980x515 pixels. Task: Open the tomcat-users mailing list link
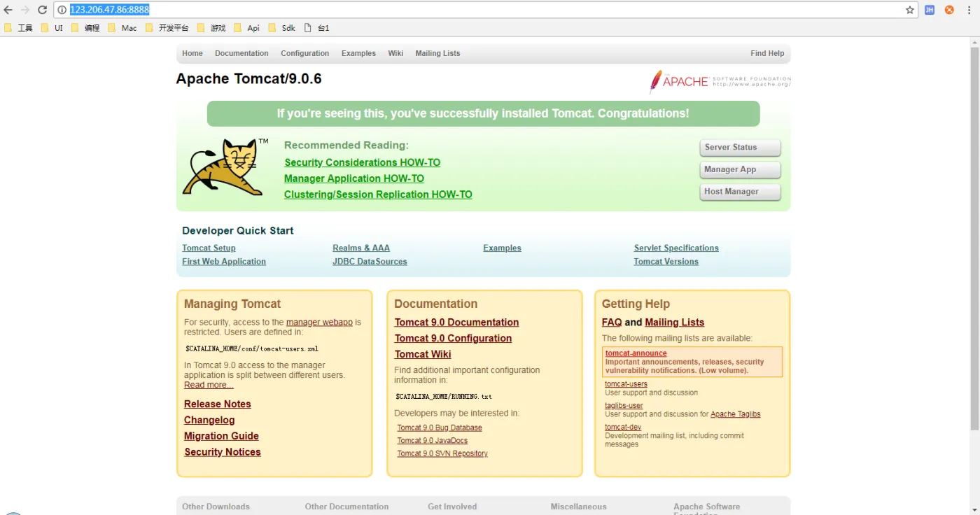pyautogui.click(x=626, y=384)
